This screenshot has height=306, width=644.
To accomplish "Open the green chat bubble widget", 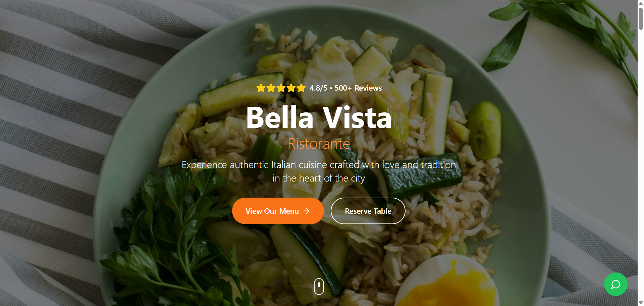I will click(x=615, y=284).
